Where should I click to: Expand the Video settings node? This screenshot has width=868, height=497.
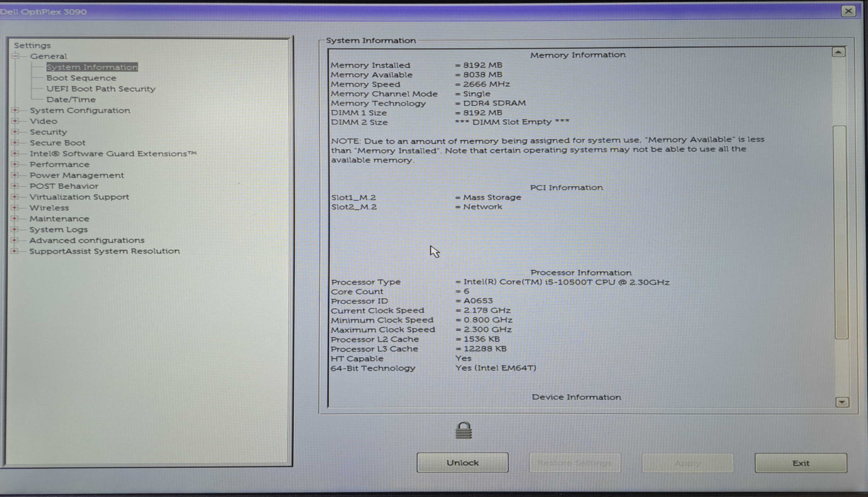coord(15,121)
